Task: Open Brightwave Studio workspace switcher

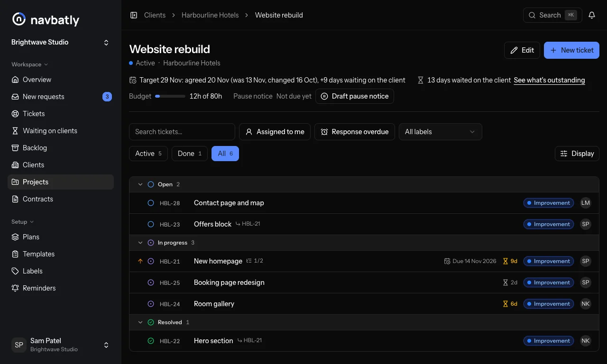Action: 61,43
